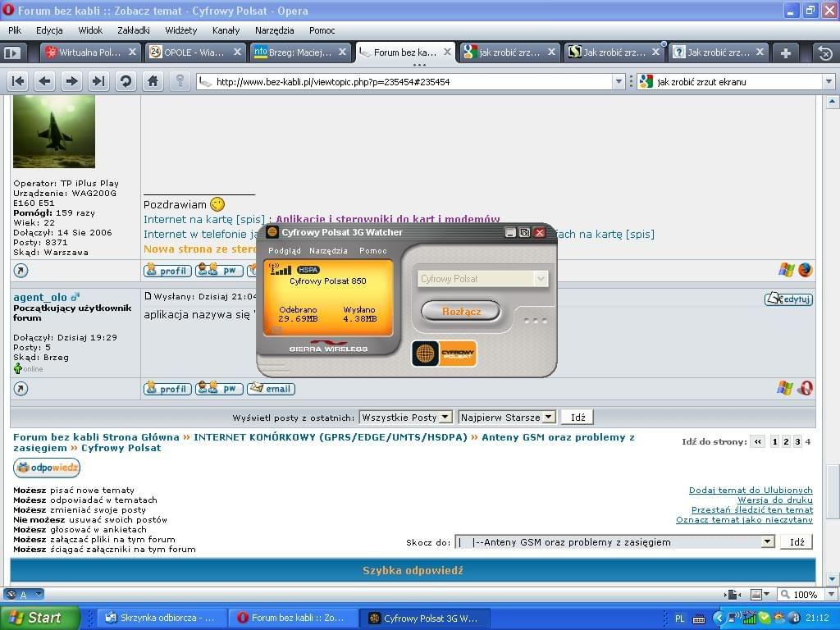This screenshot has height=630, width=840.
Task: Click the Szybka odpowiedź header bar
Action: 413,570
